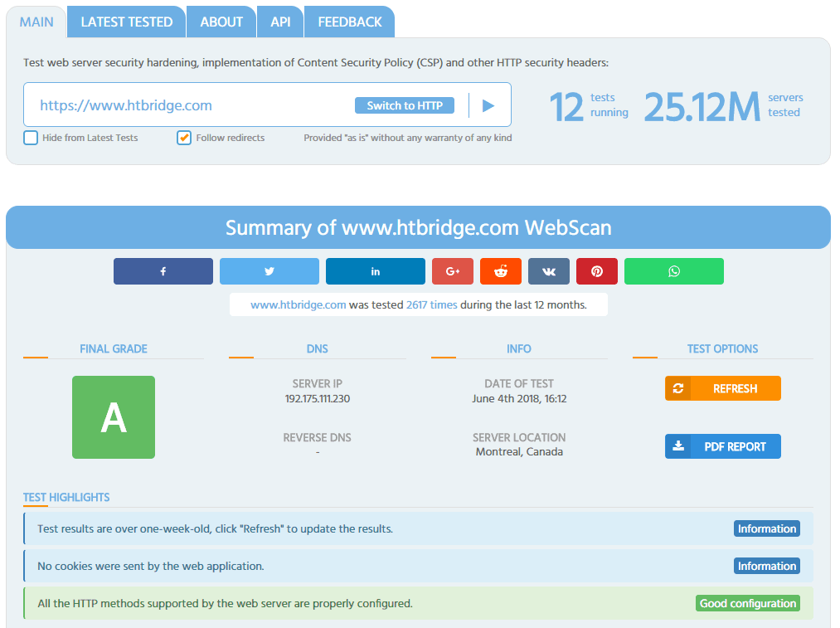The image size is (840, 628).
Task: Select the server IP 192.175.111.230
Action: 318,399
